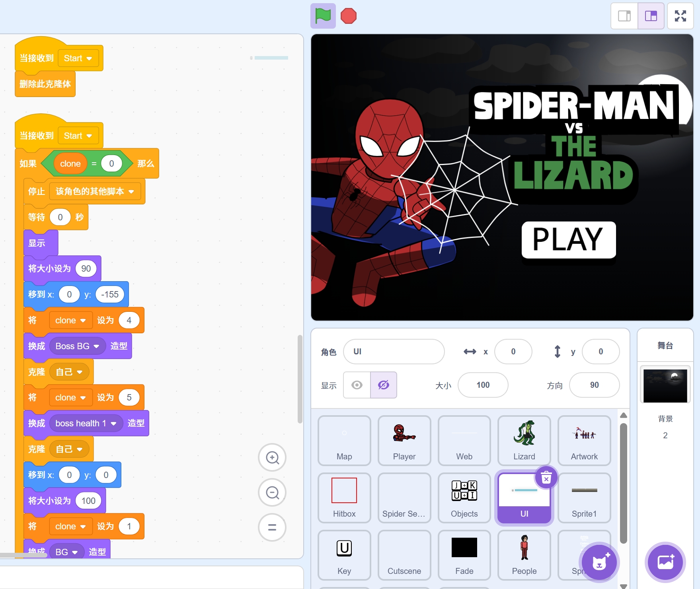Select the Player sprite
Screen dimensions: 700x589
point(404,441)
